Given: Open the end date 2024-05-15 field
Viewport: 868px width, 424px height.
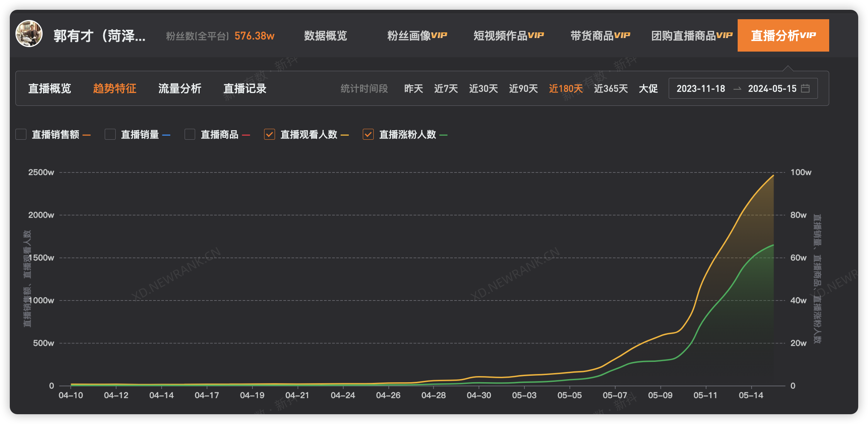Looking at the screenshot, I should point(772,88).
